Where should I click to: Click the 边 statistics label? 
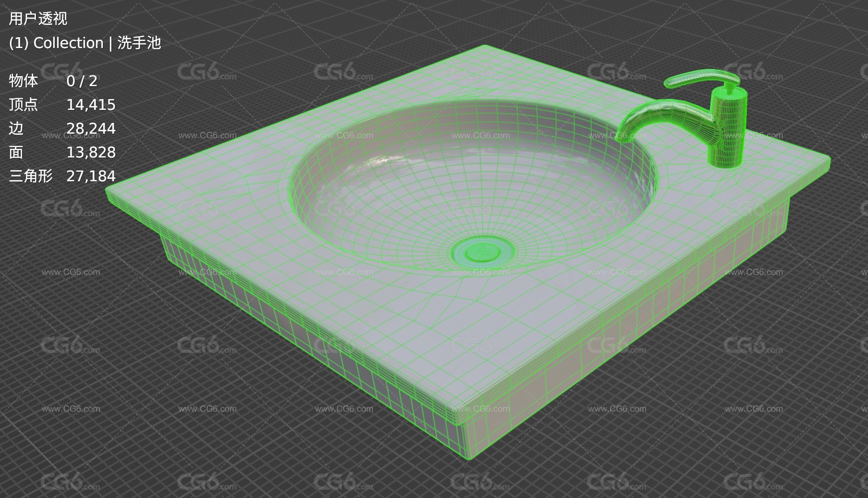click(16, 129)
